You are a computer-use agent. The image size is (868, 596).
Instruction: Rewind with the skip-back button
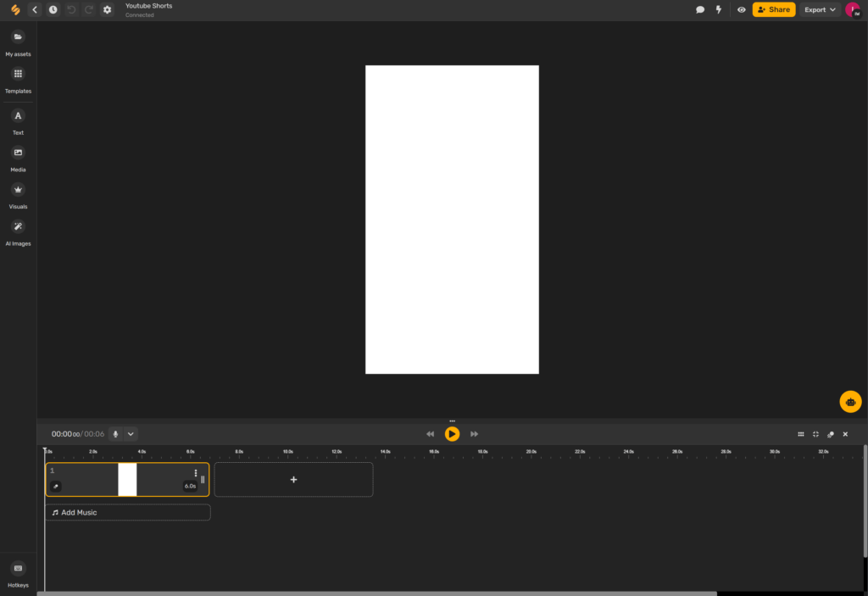(x=430, y=434)
